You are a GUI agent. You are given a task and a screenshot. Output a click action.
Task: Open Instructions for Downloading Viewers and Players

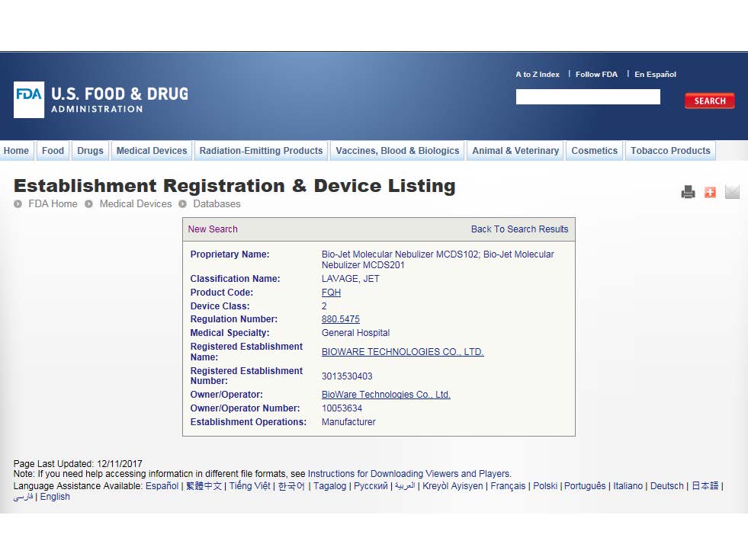[x=409, y=474]
